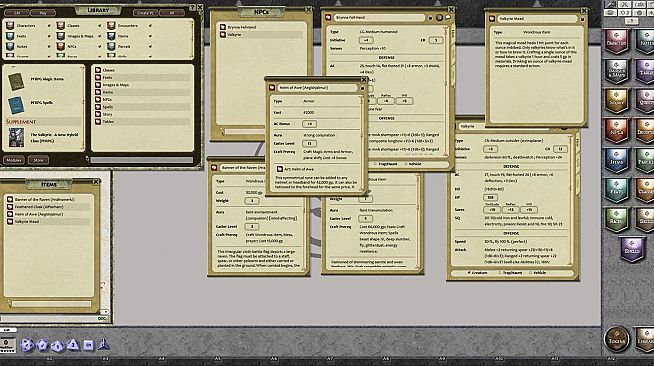
Task: Select Trap/Haunt radio in Valkyrie sheet
Action: (500, 273)
